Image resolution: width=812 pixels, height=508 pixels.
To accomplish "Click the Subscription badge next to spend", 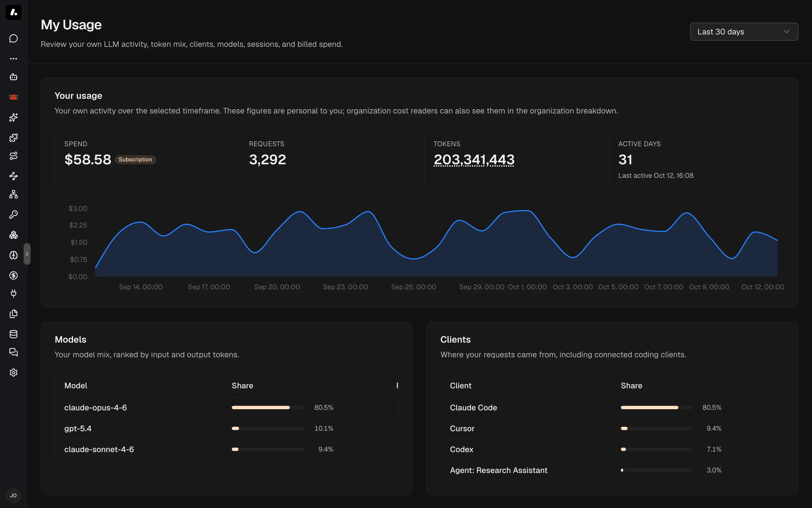I will pyautogui.click(x=135, y=159).
